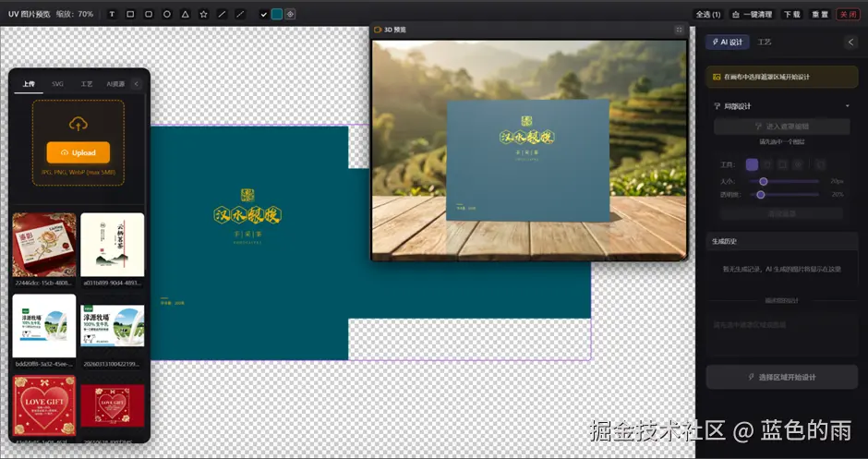Viewport: 868px width, 459px height.
Task: Open the 工艺 tab in the asset panel
Action: (x=87, y=84)
